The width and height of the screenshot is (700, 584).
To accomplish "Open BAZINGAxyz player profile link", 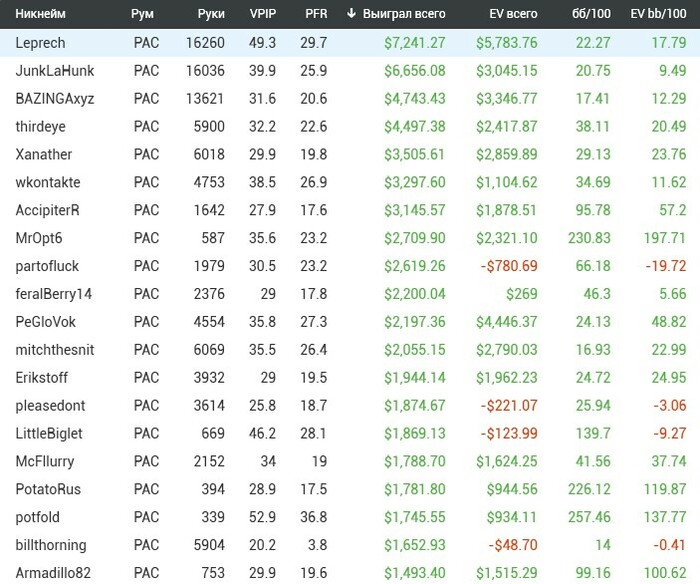I will (54, 99).
